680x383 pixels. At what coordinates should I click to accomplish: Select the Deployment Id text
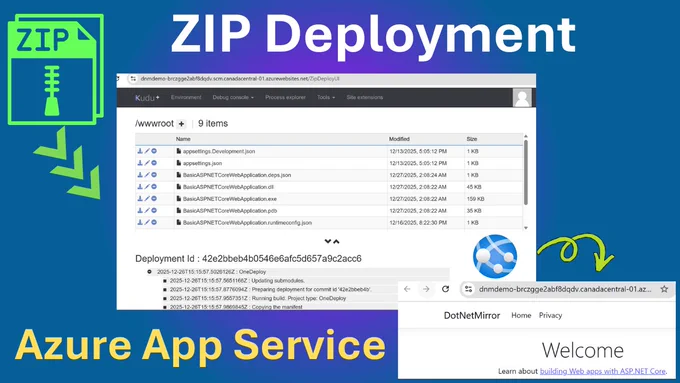tap(248, 259)
